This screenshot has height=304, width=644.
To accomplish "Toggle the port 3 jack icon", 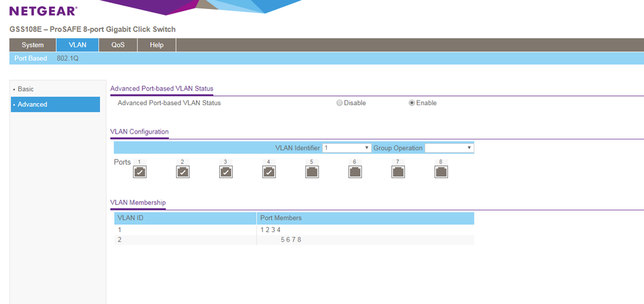I will [226, 172].
